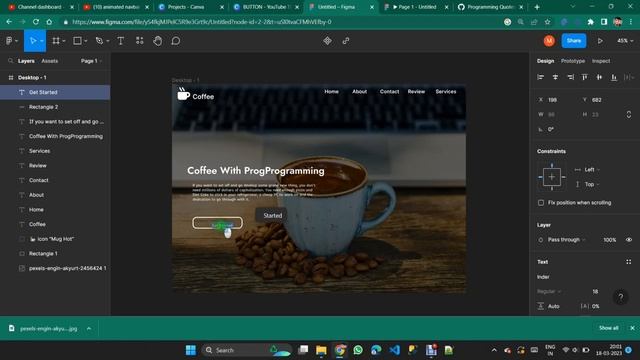Image resolution: width=640 pixels, height=360 pixels.
Task: Click the Share button
Action: (573, 41)
